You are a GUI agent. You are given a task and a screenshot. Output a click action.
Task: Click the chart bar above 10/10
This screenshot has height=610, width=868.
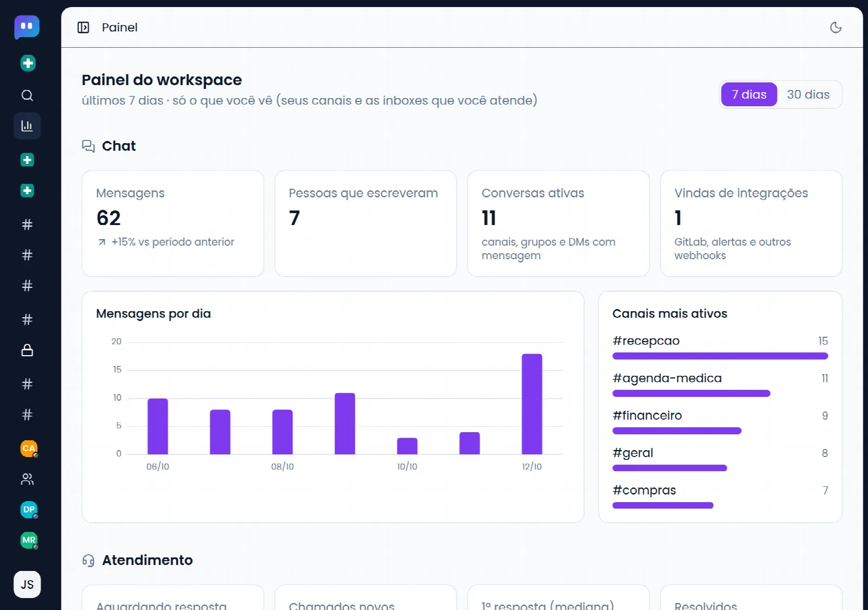coord(407,446)
